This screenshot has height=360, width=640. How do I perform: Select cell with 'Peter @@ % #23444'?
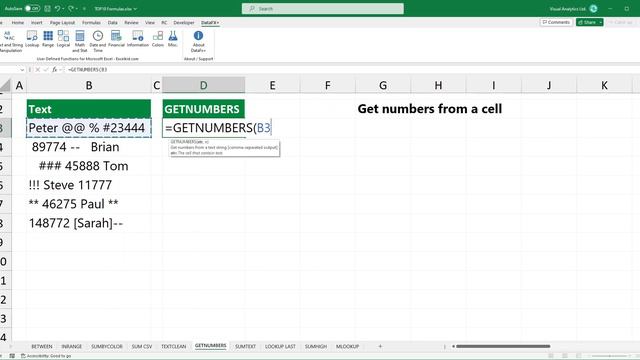coord(89,128)
